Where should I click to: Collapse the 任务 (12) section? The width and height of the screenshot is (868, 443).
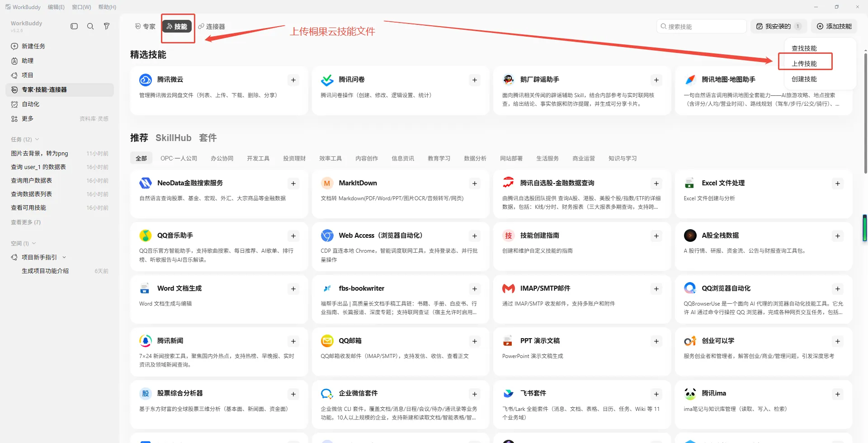37,139
